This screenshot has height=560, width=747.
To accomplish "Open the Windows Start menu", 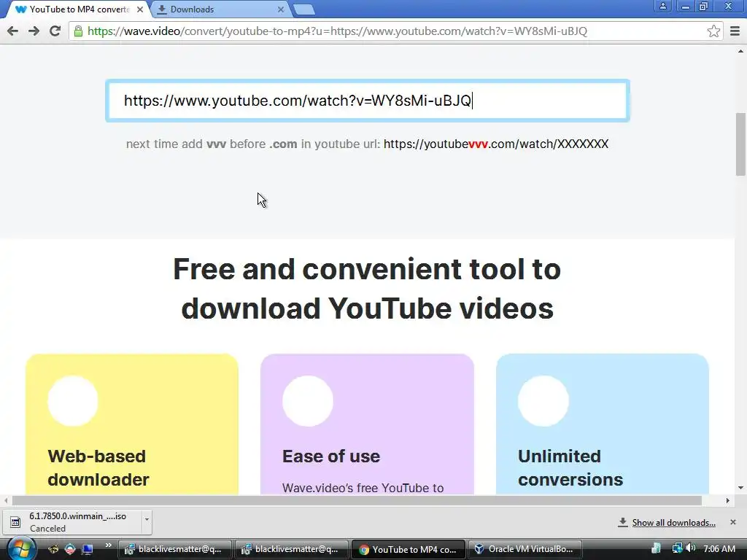I will (x=21, y=549).
